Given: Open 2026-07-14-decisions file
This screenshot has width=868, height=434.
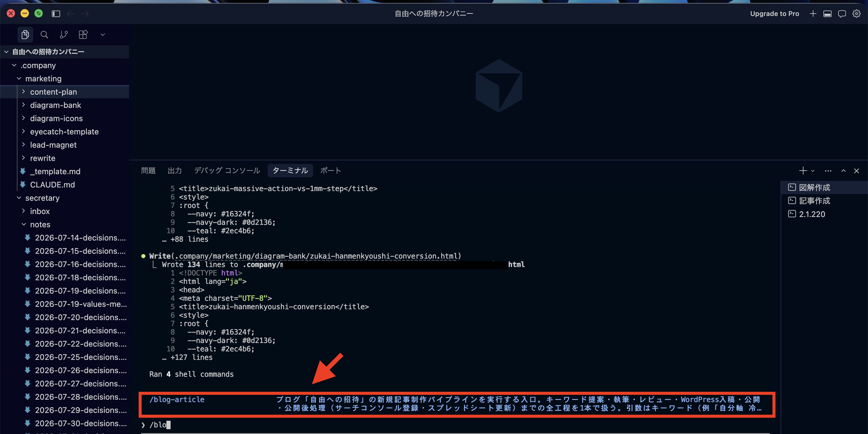Looking at the screenshot, I should (64, 237).
